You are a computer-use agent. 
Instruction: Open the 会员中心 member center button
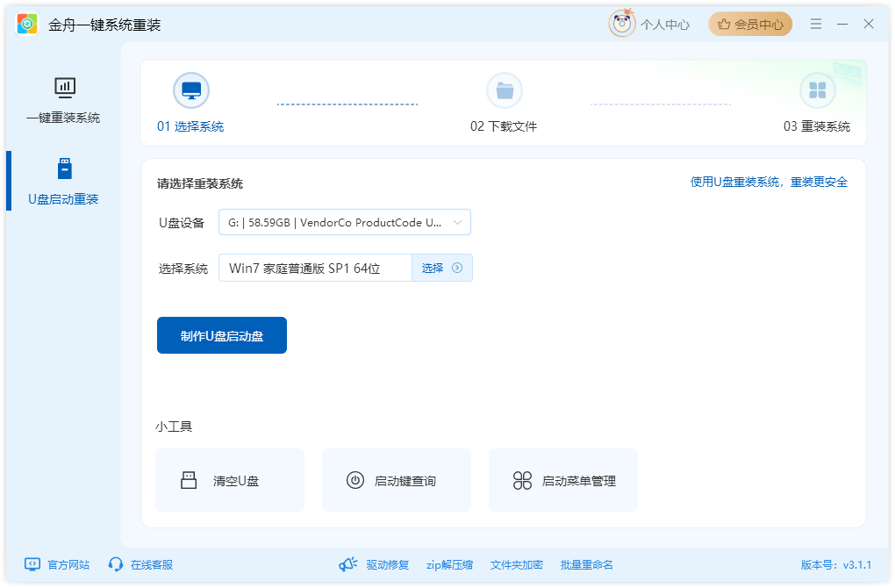click(750, 24)
